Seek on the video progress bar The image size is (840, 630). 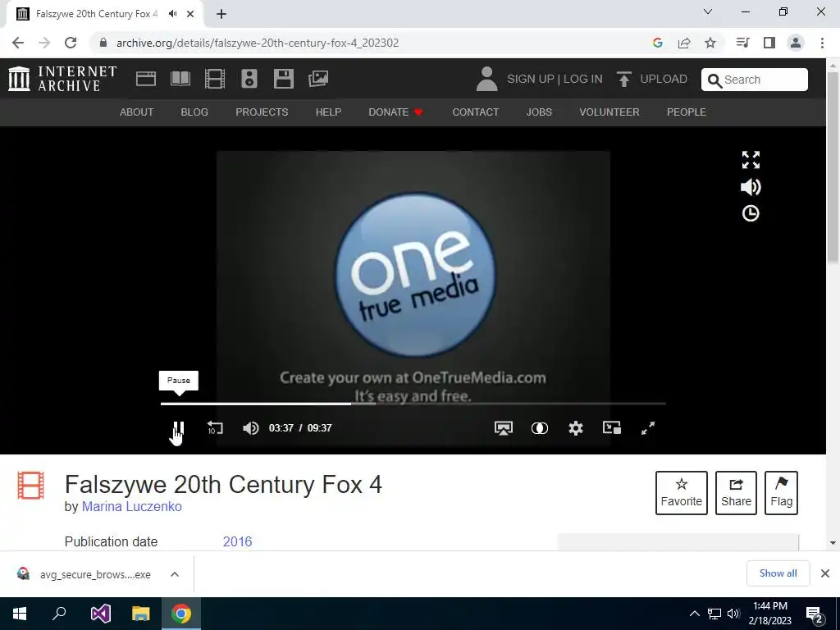click(413, 404)
